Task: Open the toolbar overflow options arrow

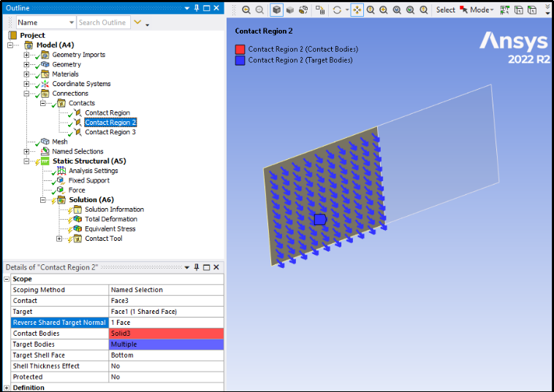Action: [548, 10]
